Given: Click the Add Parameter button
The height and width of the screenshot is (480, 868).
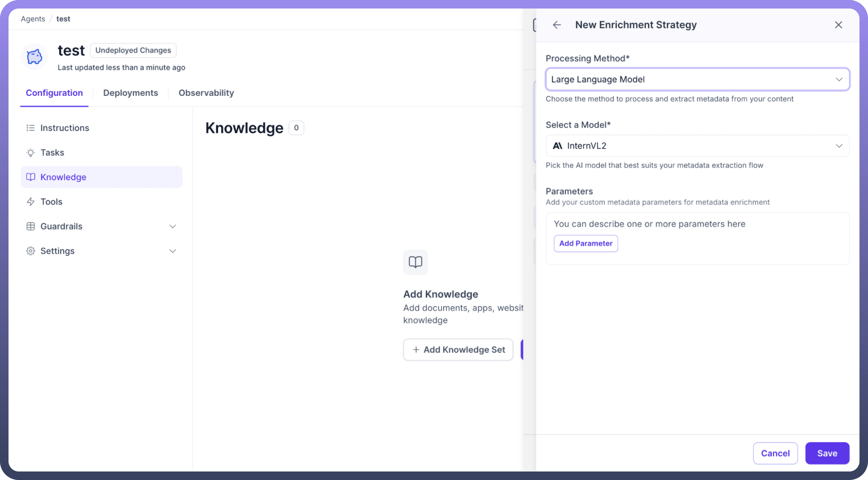Looking at the screenshot, I should (585, 243).
